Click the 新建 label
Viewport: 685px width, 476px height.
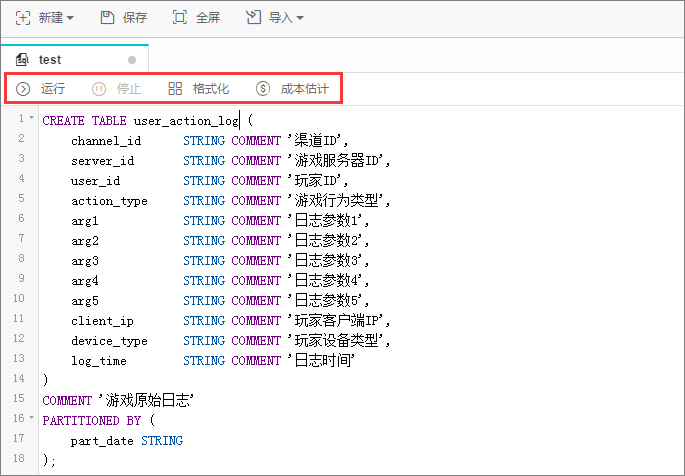click(x=51, y=18)
